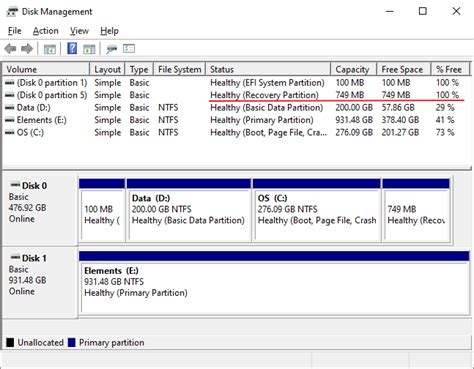Sort by the Volume column header
This screenshot has width=474, height=369.
tap(46, 69)
